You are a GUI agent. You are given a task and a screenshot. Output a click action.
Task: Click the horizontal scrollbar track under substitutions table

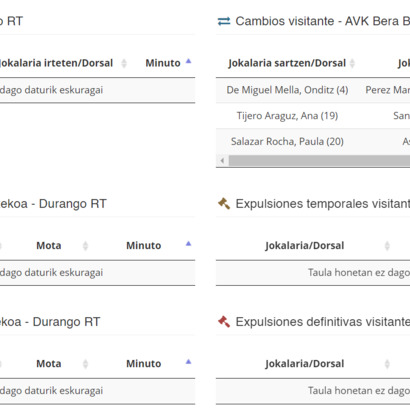tap(319, 161)
